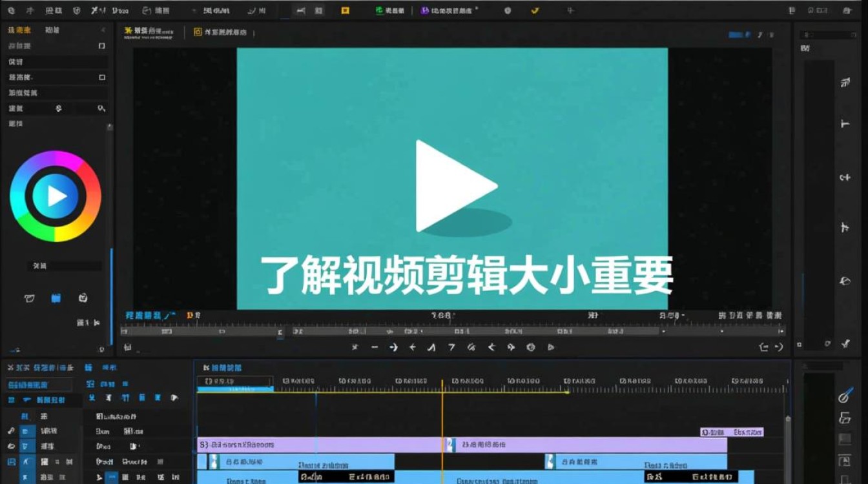Select the first long purple clip in timeline

click(320, 445)
